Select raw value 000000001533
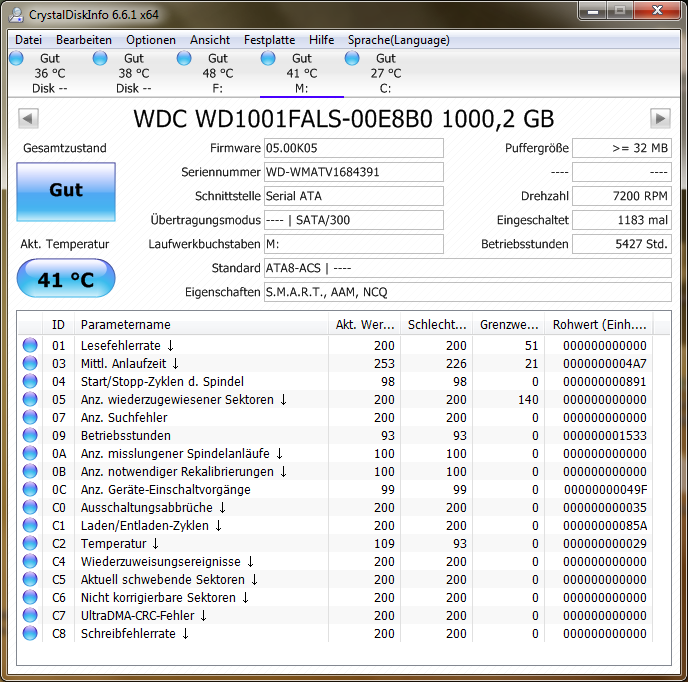 click(605, 436)
